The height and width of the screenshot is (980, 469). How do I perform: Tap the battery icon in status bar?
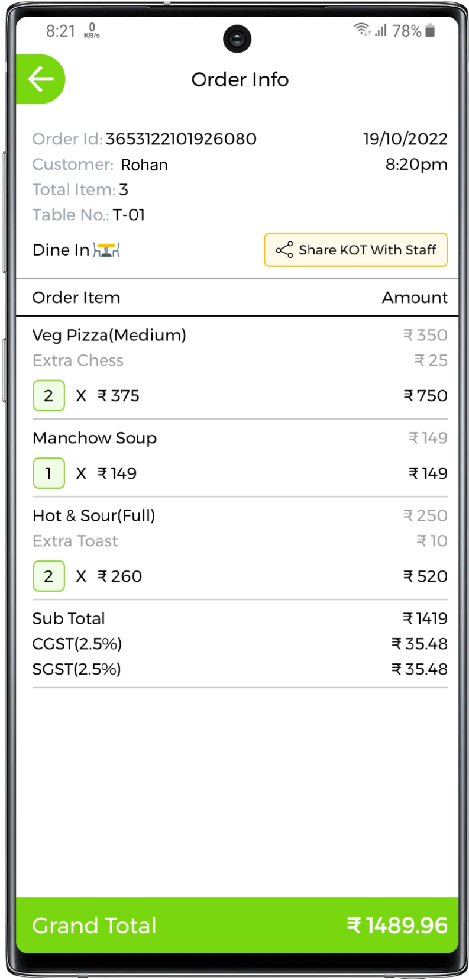(431, 30)
